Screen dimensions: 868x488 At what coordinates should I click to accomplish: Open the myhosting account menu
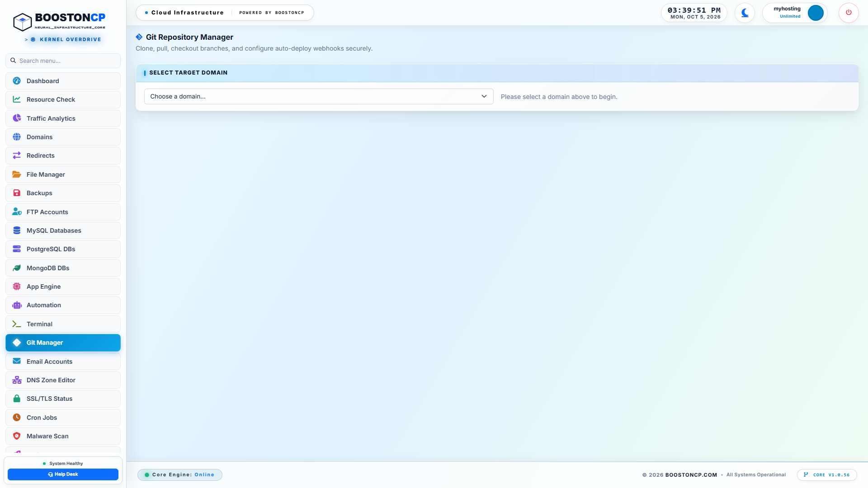point(795,13)
